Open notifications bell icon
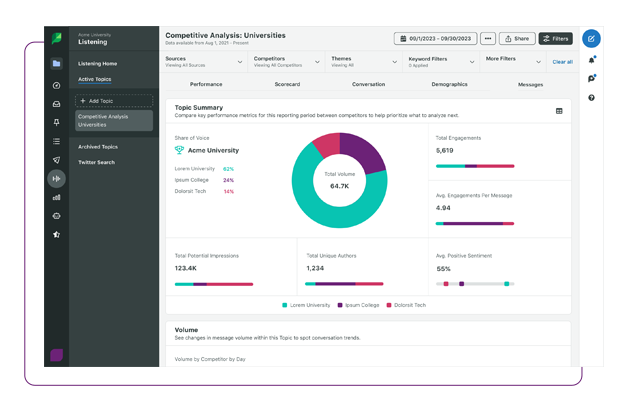 (592, 60)
